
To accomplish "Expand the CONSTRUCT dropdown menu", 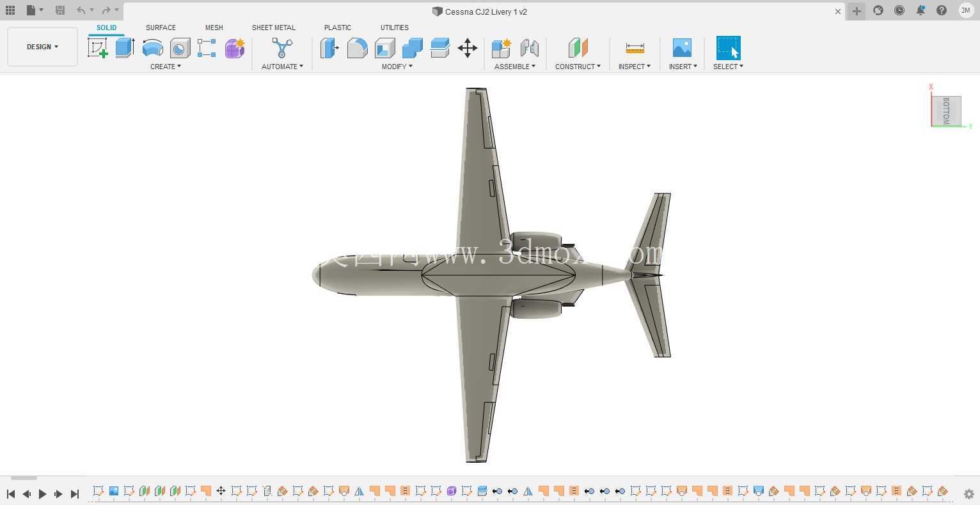I will click(578, 67).
